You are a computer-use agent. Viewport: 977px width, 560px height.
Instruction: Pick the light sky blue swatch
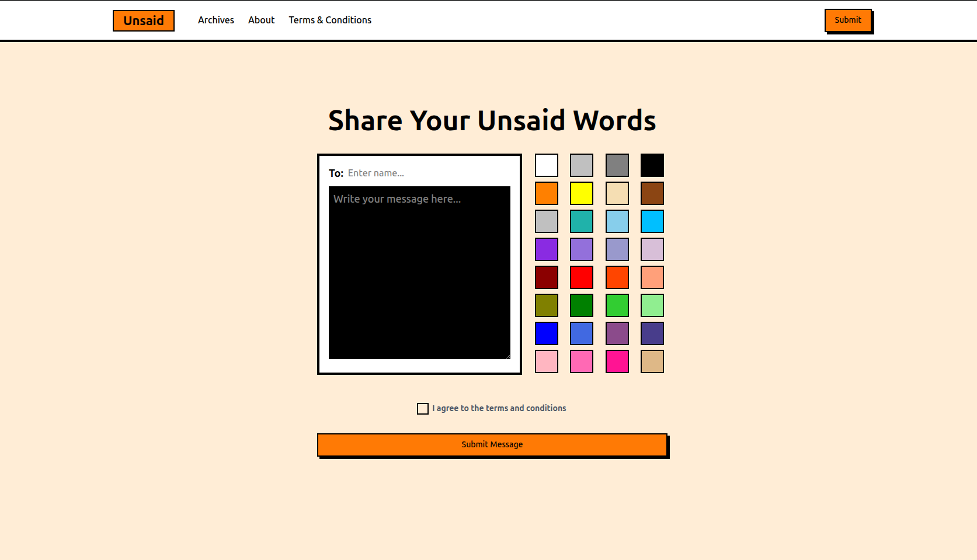[617, 221]
